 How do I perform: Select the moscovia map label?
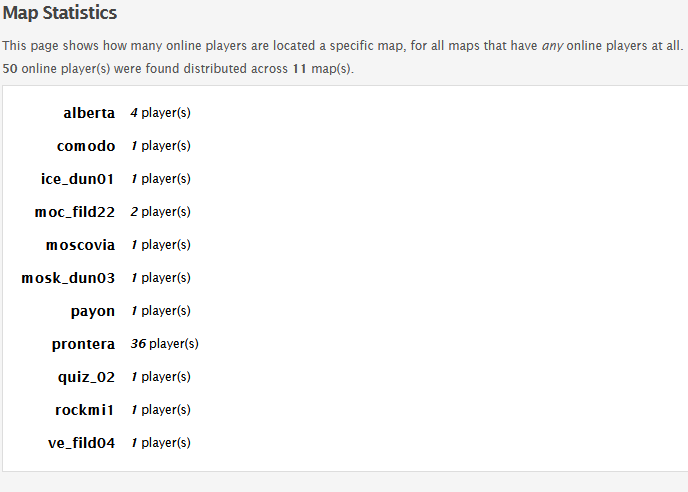pyautogui.click(x=80, y=245)
